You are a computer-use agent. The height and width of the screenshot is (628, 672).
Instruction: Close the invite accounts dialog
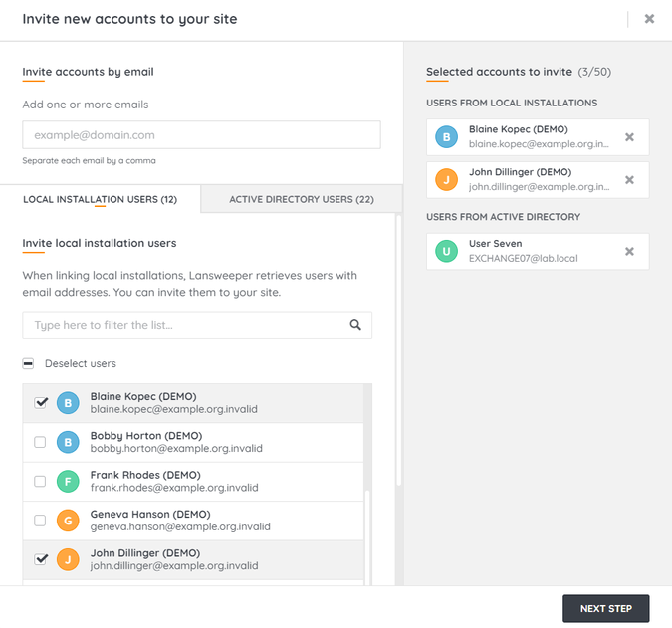(649, 19)
